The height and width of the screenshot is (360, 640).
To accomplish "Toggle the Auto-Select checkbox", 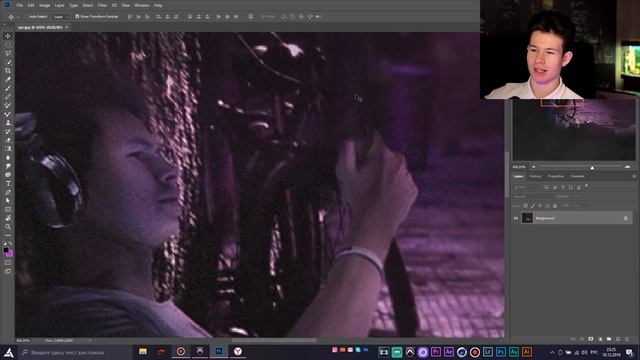I will [26, 17].
